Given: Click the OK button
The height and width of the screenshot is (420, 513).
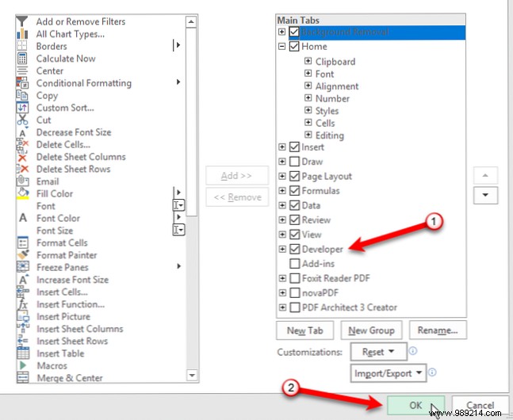Looking at the screenshot, I should (x=415, y=405).
